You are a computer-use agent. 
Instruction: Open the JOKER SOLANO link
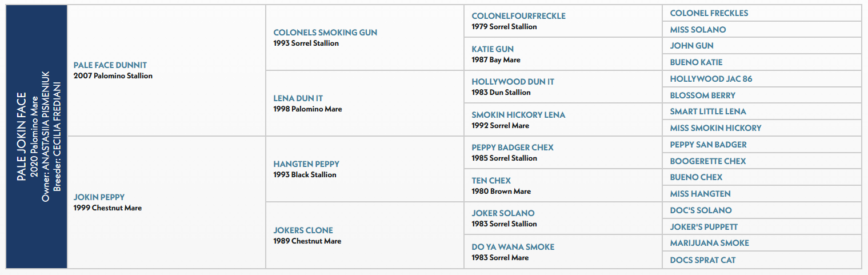(x=503, y=213)
